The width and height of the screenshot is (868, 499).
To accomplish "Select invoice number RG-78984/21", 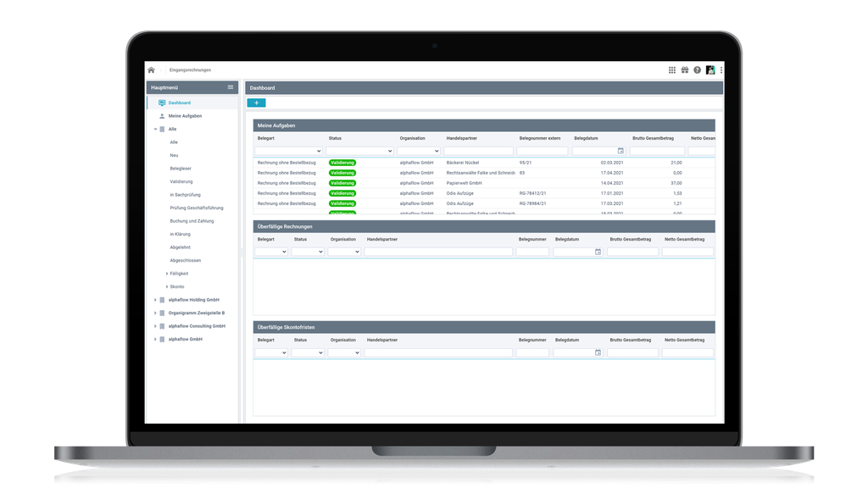I will point(532,203).
